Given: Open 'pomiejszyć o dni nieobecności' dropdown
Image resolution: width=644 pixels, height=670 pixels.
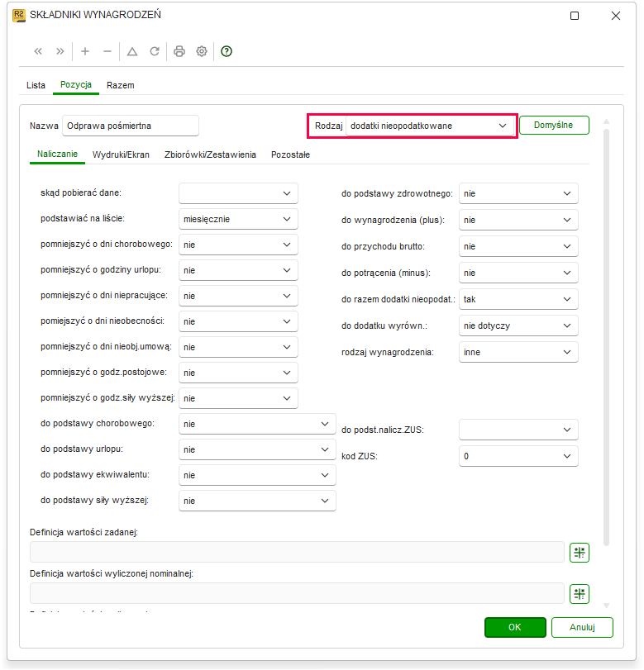Looking at the screenshot, I should [238, 321].
